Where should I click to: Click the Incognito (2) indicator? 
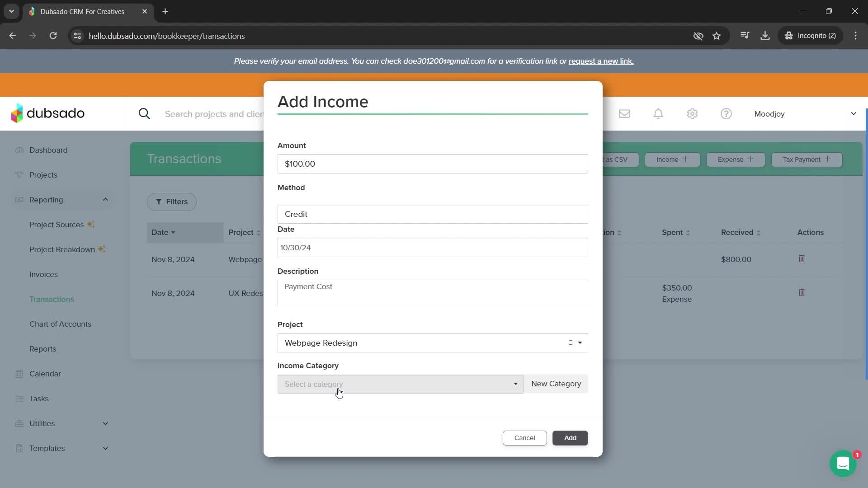coord(811,36)
